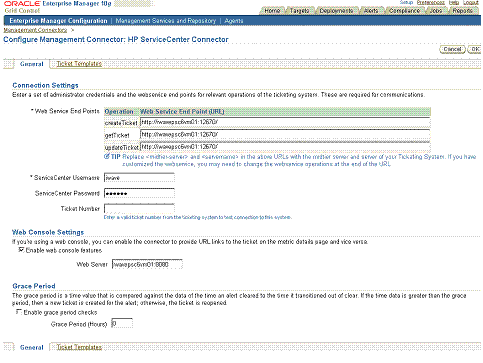Select the Ticket Number input box
Image resolution: width=483 pixels, height=363 pixels.
[x=139, y=209]
